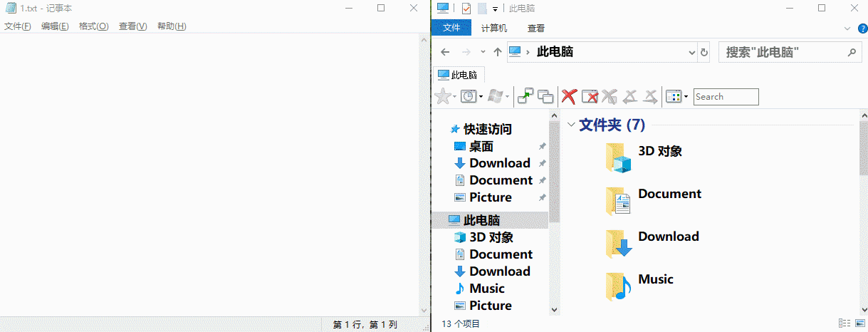Click the favorites star icon in toolbar

click(443, 96)
